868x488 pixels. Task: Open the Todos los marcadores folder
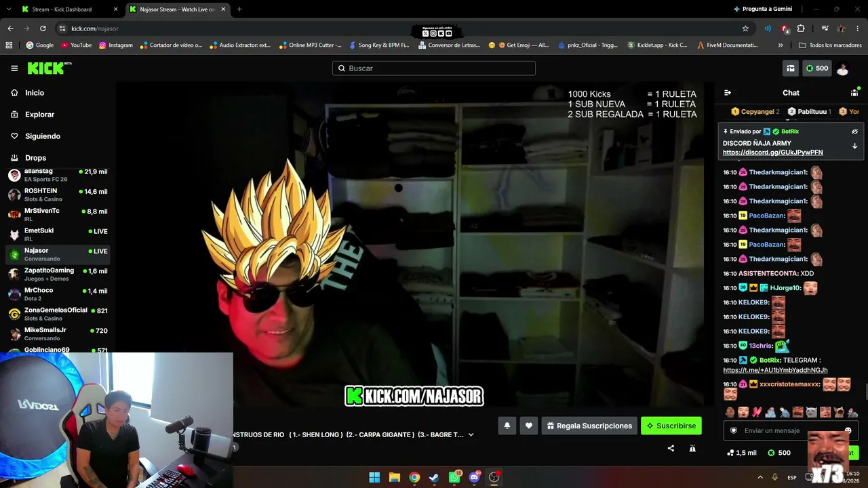coord(830,45)
